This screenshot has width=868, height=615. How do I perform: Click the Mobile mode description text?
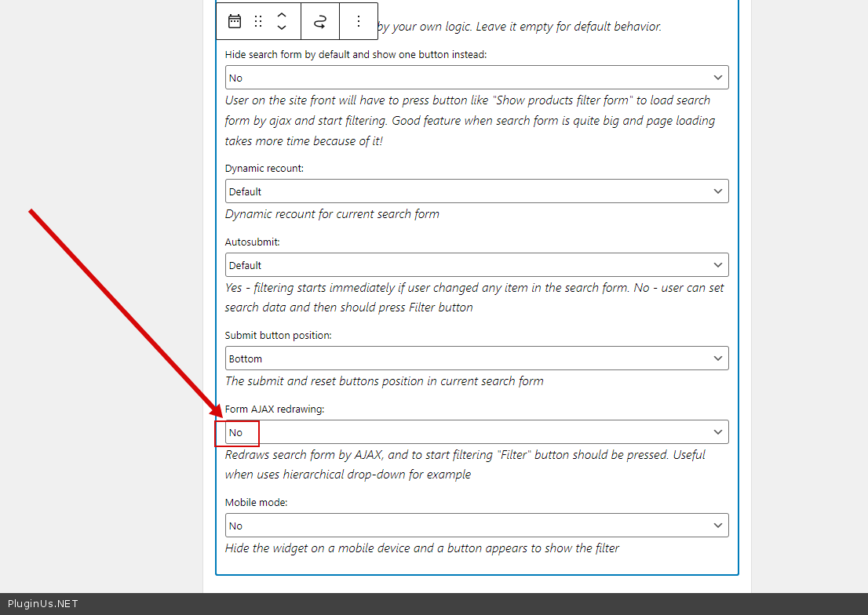421,548
